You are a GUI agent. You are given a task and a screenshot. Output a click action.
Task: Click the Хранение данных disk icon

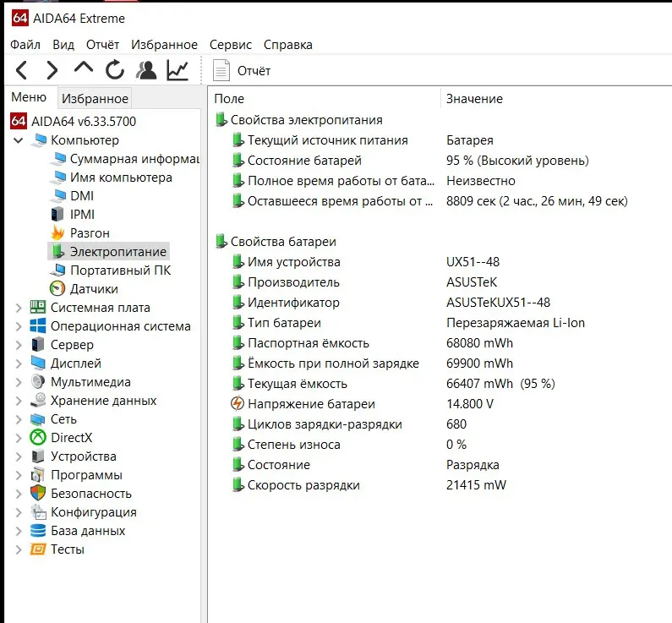click(38, 400)
